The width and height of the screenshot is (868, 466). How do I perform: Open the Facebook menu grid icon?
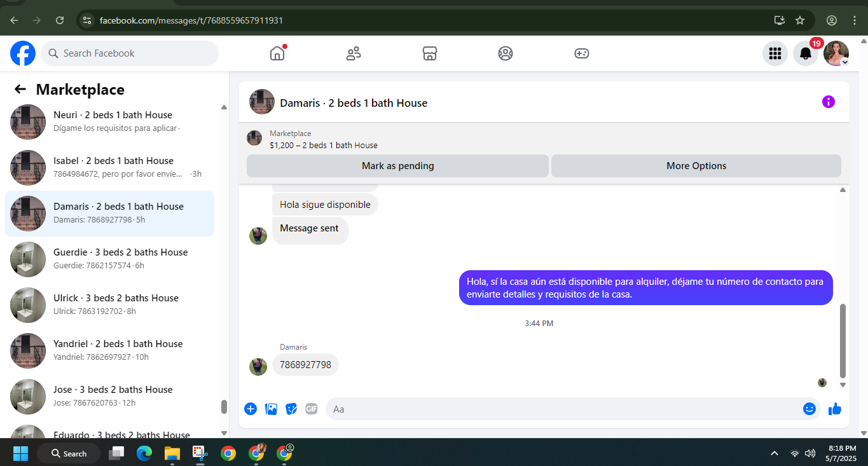(775, 53)
